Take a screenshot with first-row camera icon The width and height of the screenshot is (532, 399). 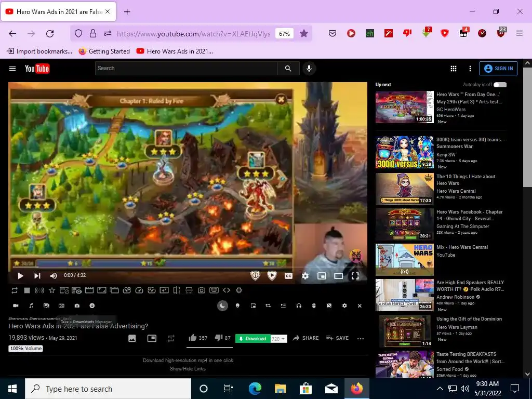(202, 290)
